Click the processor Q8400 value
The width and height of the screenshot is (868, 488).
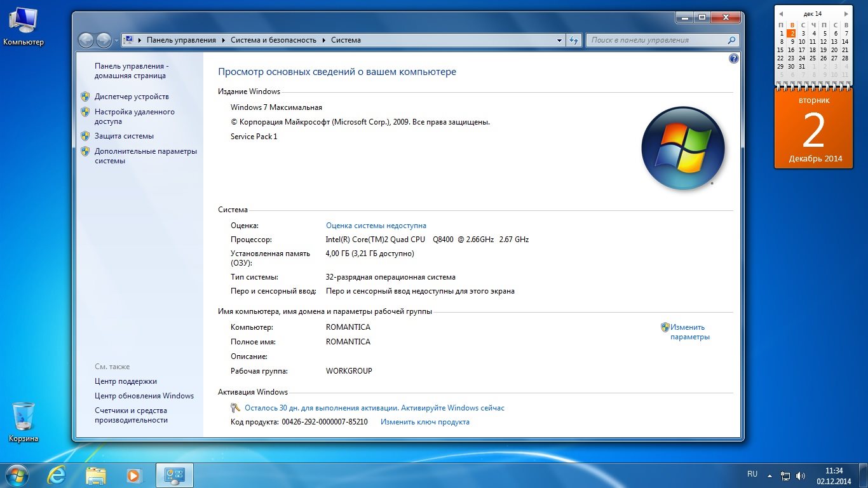427,240
